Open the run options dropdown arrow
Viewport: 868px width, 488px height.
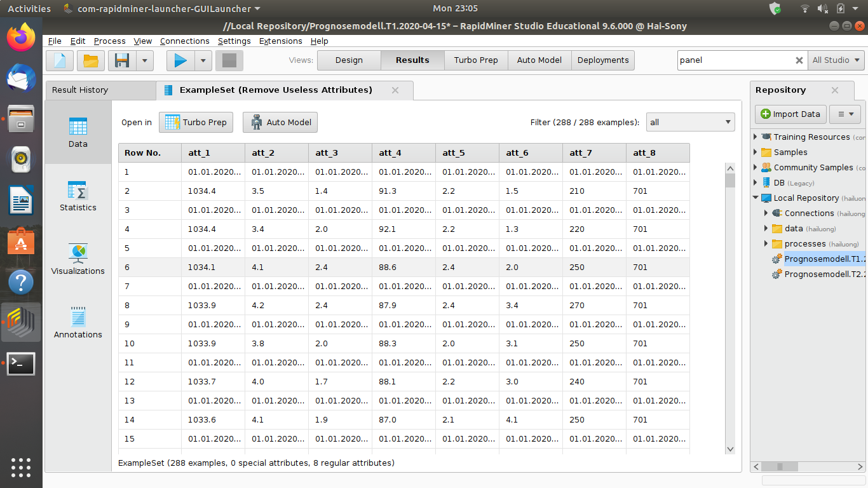coord(203,60)
